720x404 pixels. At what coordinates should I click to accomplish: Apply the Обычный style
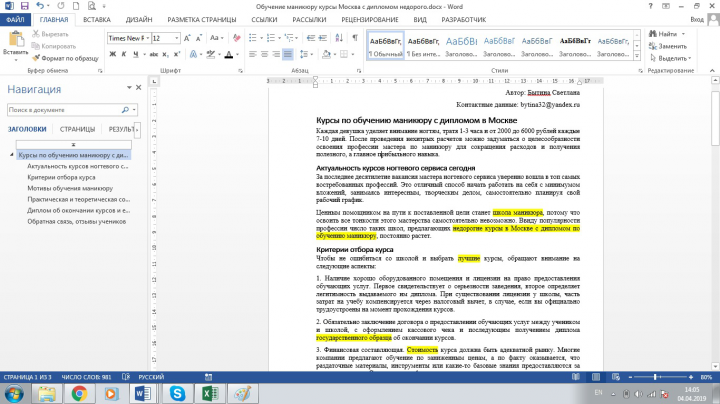[x=386, y=46]
